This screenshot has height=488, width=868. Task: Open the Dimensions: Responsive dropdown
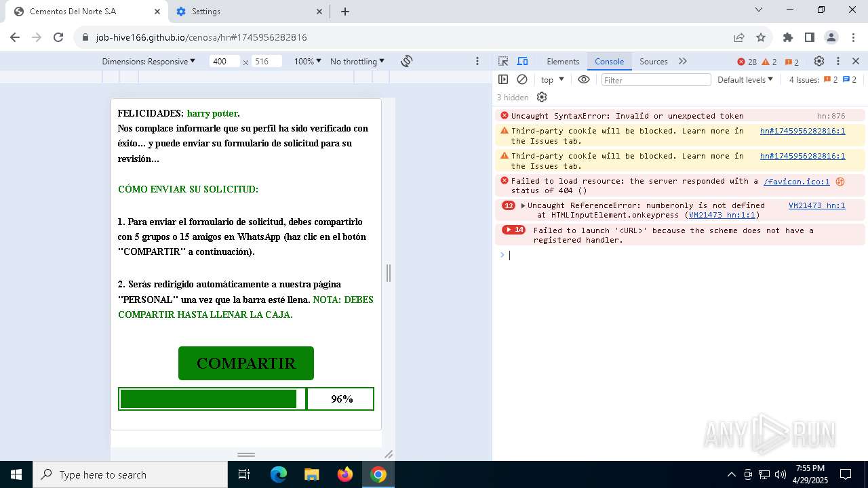[149, 61]
